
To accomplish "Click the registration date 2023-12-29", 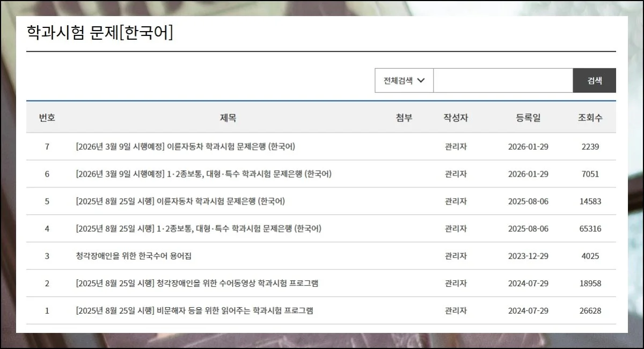I will (528, 256).
